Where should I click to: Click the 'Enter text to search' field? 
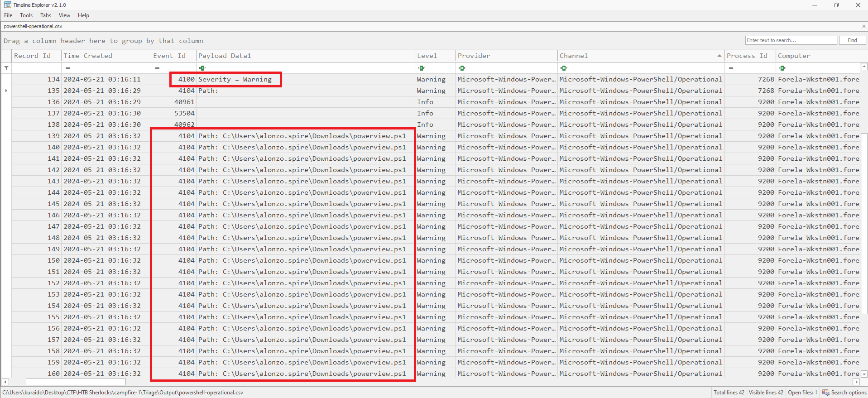coord(791,40)
